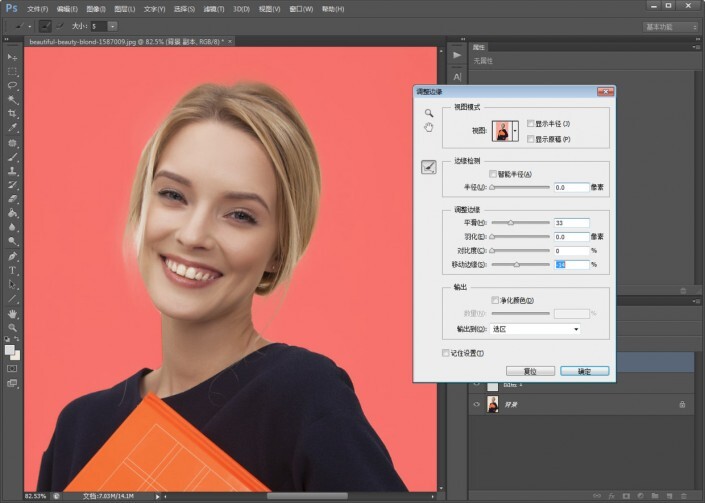Open the 输出到 output dropdown

click(x=535, y=328)
